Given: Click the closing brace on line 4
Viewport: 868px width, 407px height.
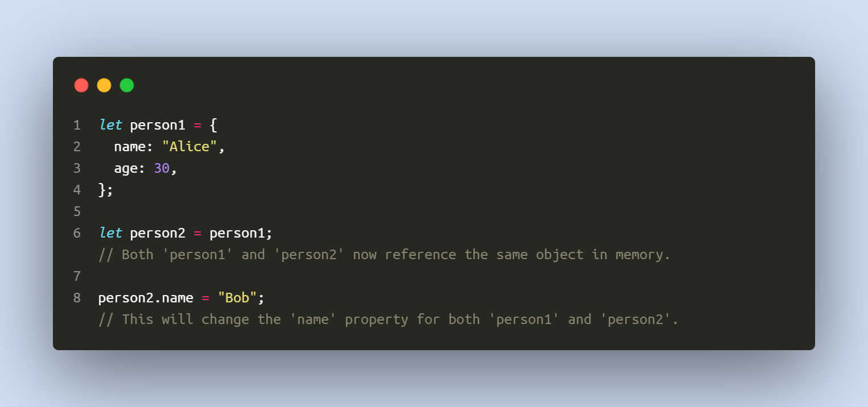Looking at the screenshot, I should pyautogui.click(x=102, y=190).
